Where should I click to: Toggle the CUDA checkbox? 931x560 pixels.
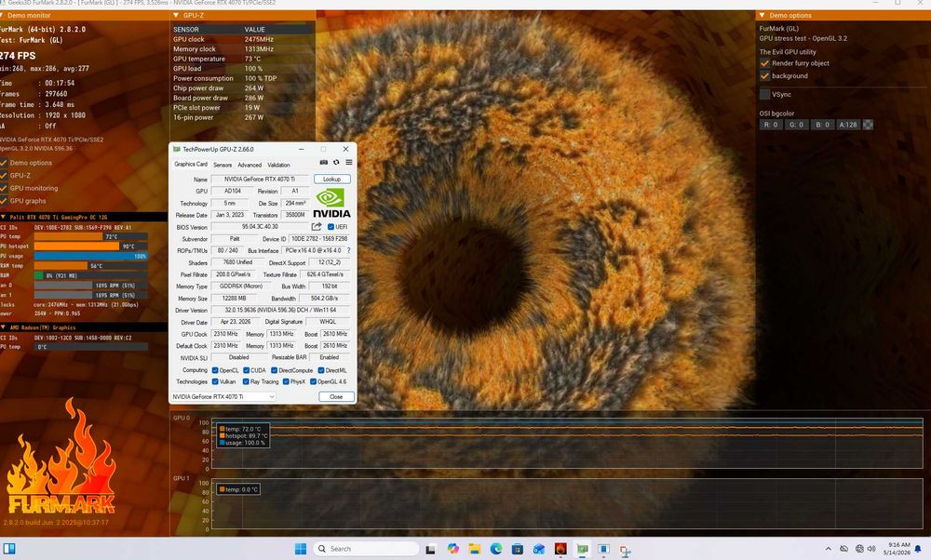pos(246,370)
